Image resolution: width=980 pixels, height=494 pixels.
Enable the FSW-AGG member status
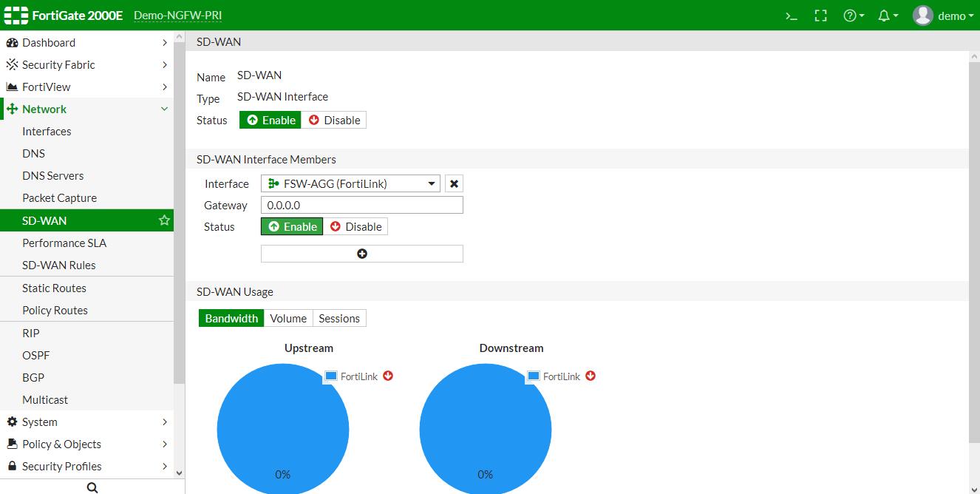tap(292, 227)
